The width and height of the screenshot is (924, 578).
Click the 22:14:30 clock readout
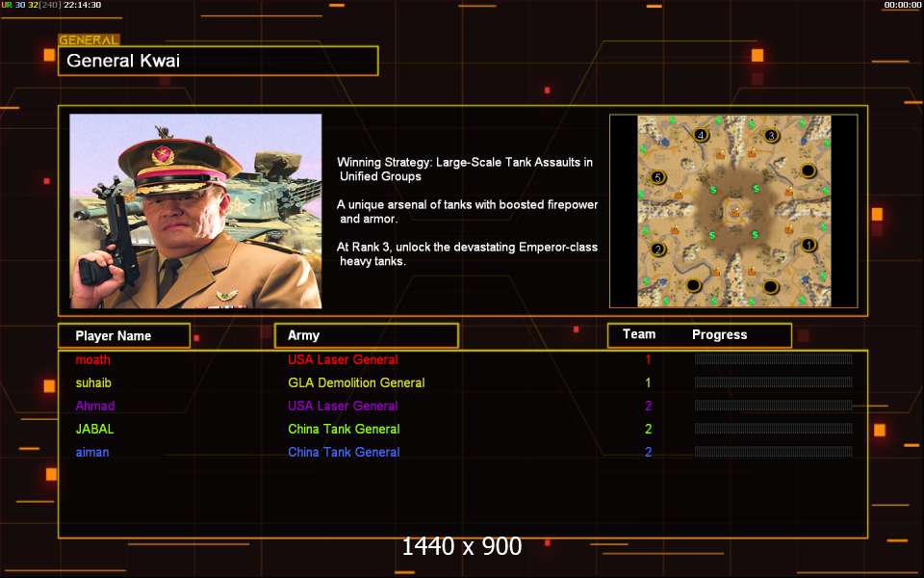82,5
